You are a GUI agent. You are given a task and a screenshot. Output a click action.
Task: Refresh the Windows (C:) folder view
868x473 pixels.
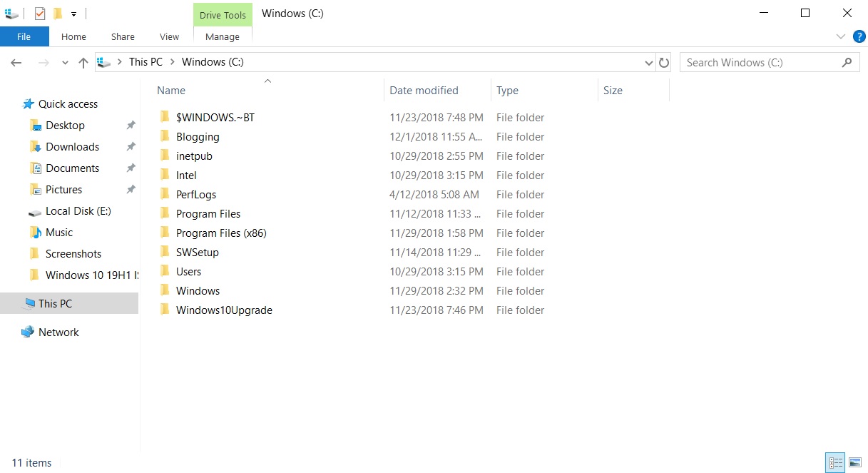pos(664,63)
